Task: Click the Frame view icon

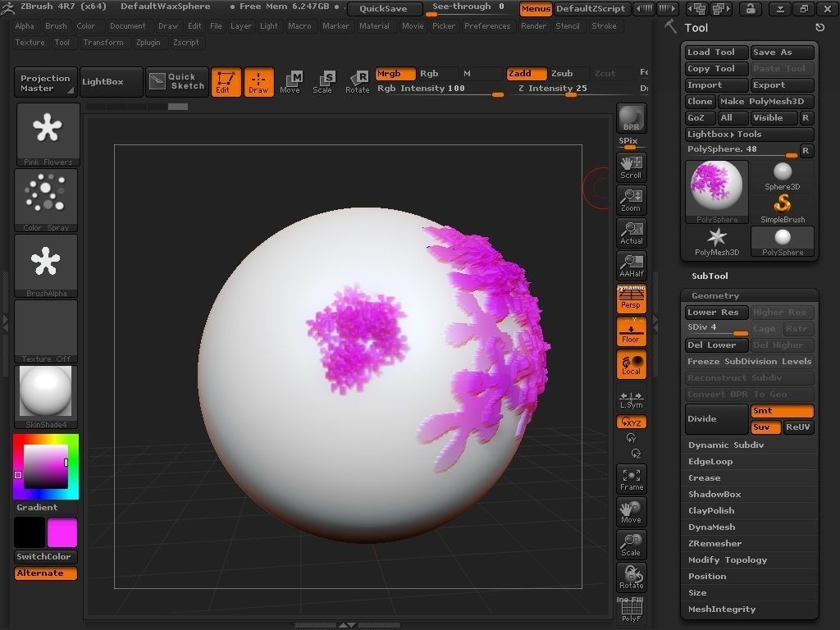Action: (x=631, y=479)
